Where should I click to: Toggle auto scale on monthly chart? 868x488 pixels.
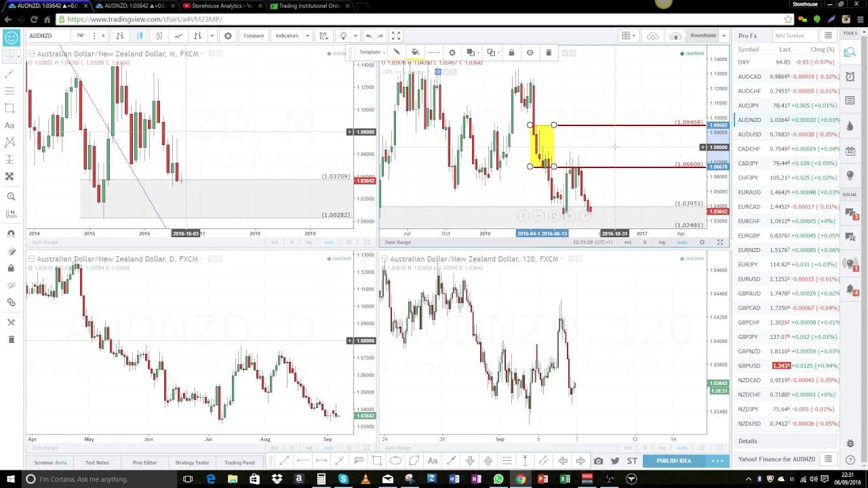coord(329,242)
